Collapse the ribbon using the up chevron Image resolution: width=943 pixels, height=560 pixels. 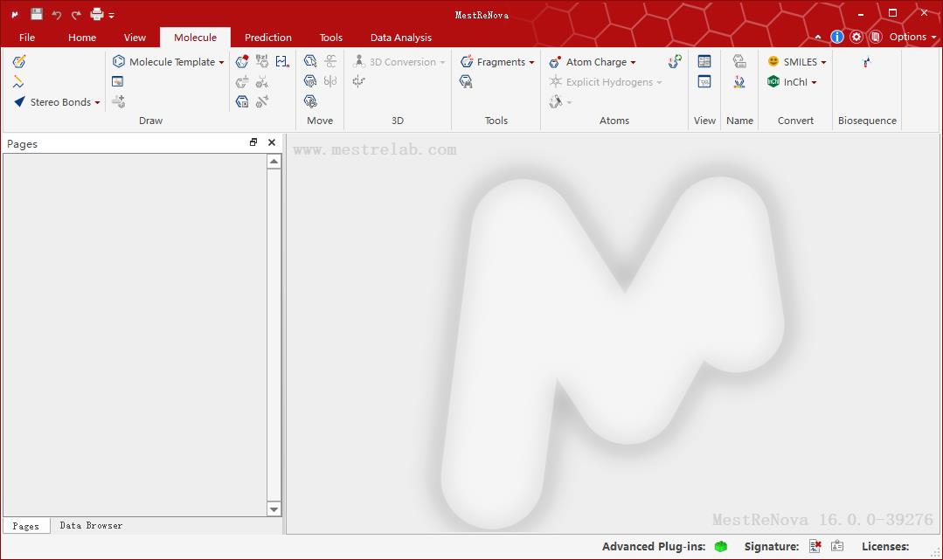click(818, 38)
